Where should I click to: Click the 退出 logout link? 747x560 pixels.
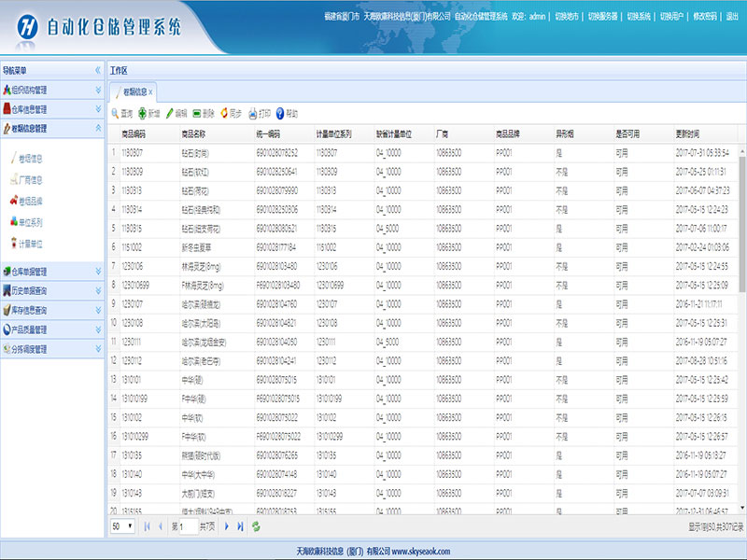[732, 17]
